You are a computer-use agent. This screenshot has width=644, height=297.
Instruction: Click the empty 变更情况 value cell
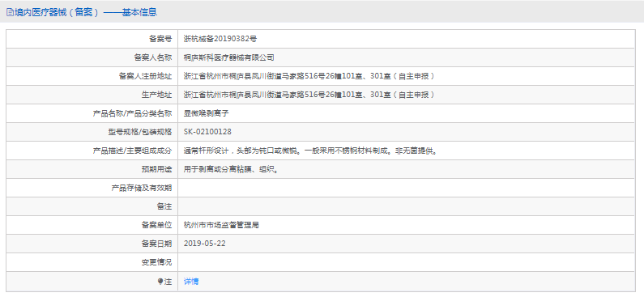coord(406,262)
